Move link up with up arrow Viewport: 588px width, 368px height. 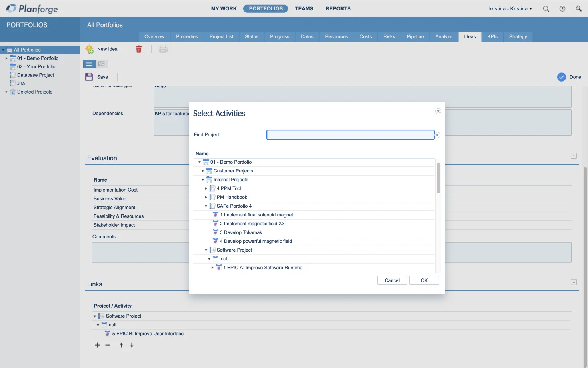(x=121, y=345)
